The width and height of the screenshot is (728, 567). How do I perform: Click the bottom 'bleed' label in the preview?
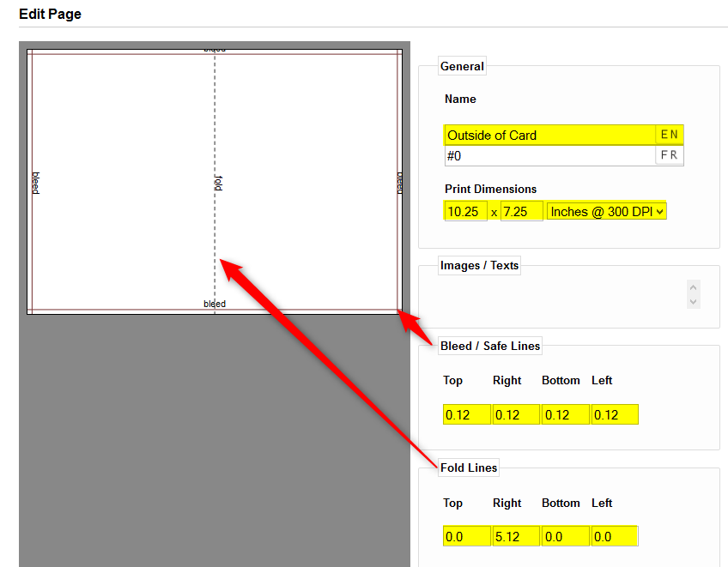[x=215, y=304]
